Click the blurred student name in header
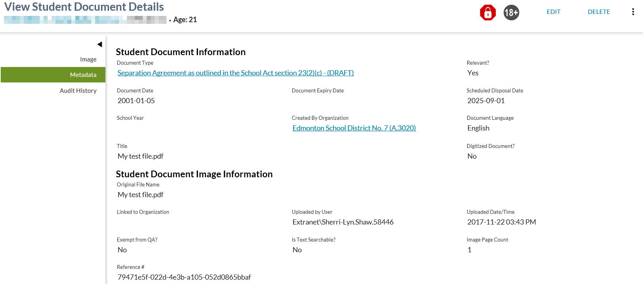644x284 pixels. pos(85,20)
